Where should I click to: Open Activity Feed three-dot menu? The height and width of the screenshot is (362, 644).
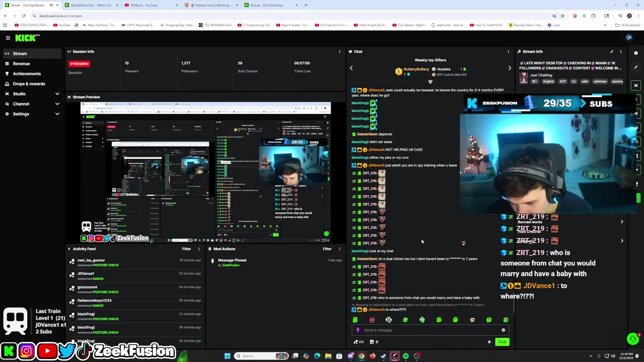click(199, 249)
